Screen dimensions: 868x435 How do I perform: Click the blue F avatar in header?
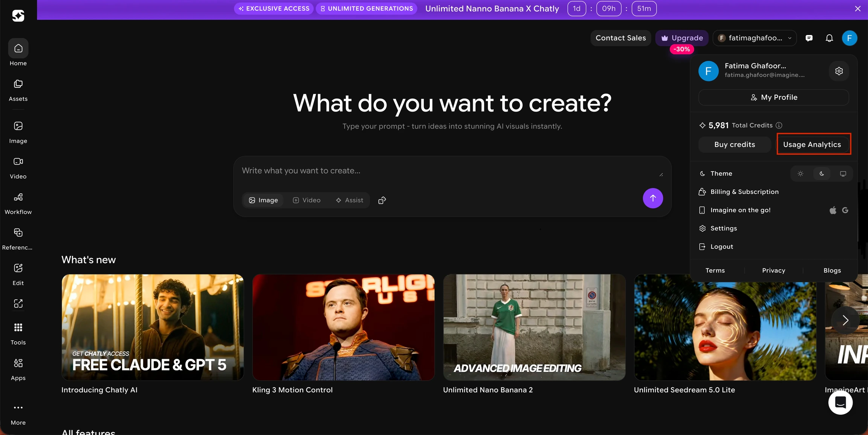850,38
